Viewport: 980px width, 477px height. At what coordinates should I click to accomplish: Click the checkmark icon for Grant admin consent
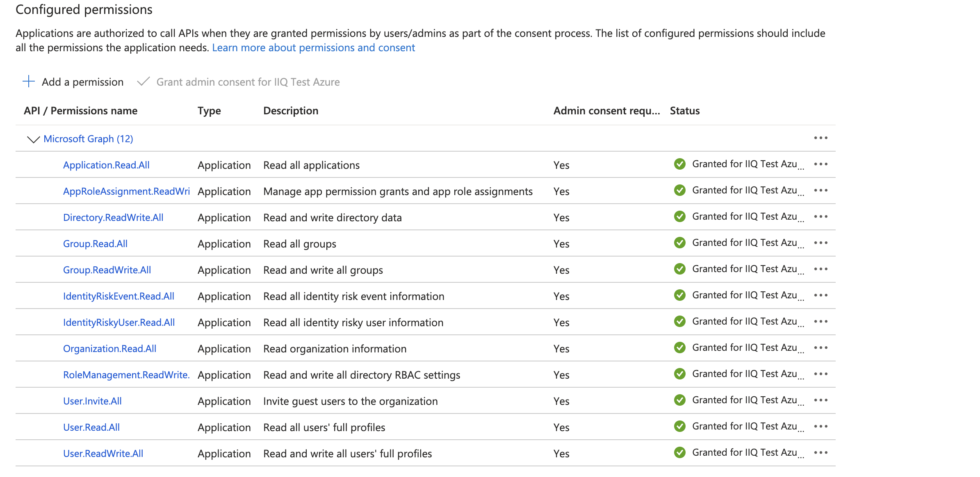coord(143,82)
